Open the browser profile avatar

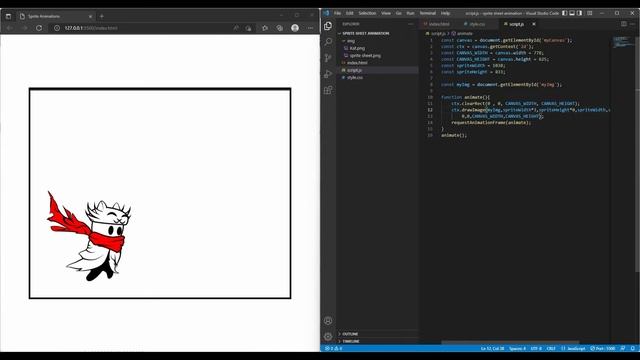coord(295,28)
